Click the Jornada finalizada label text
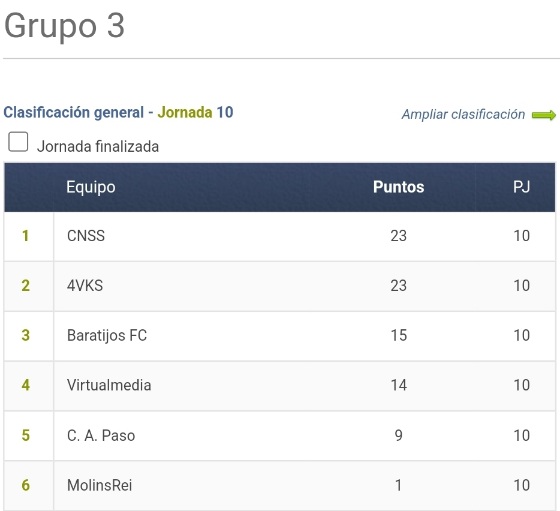 (x=98, y=147)
